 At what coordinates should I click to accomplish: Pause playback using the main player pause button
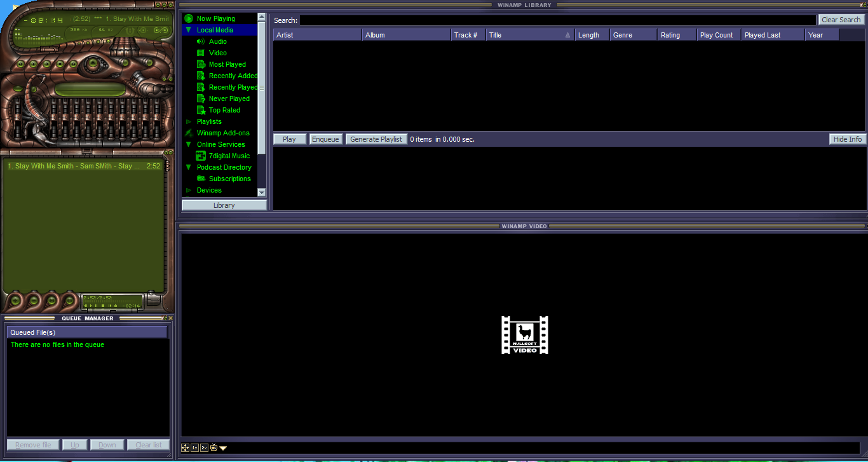pyautogui.click(x=46, y=64)
